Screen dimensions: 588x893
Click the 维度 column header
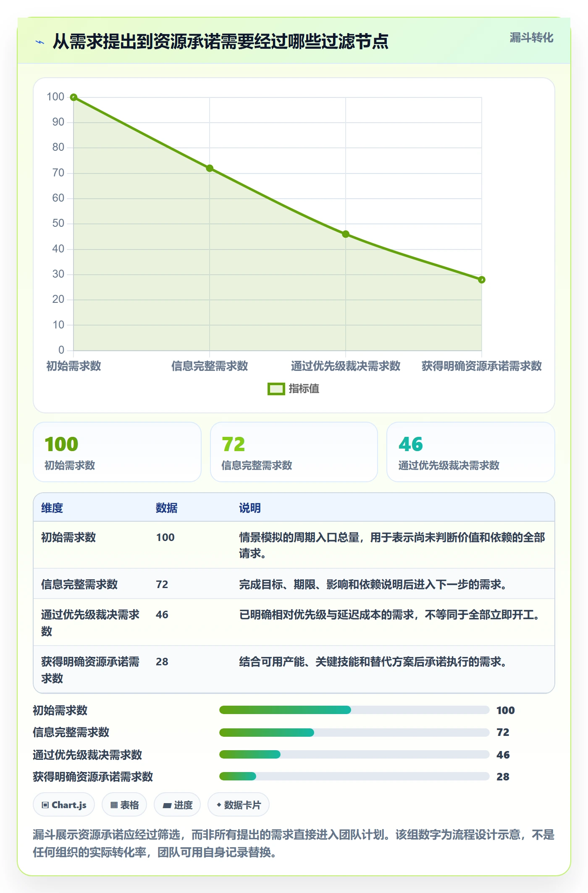point(52,508)
